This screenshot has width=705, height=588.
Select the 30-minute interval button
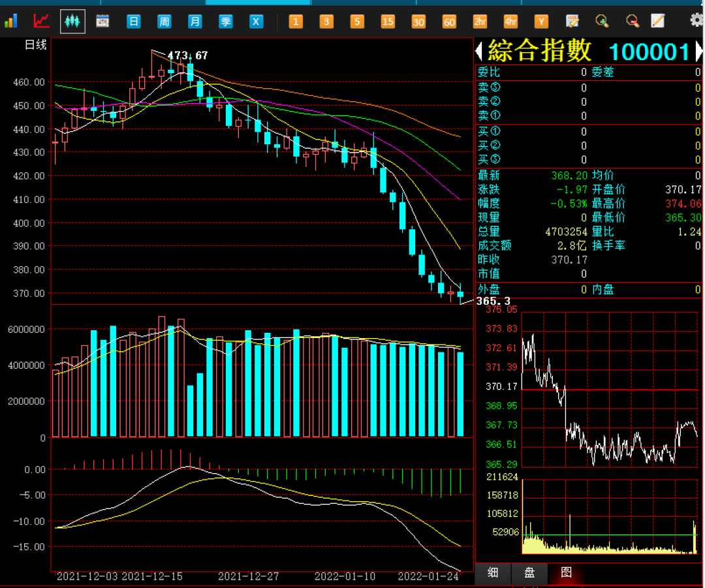(418, 21)
